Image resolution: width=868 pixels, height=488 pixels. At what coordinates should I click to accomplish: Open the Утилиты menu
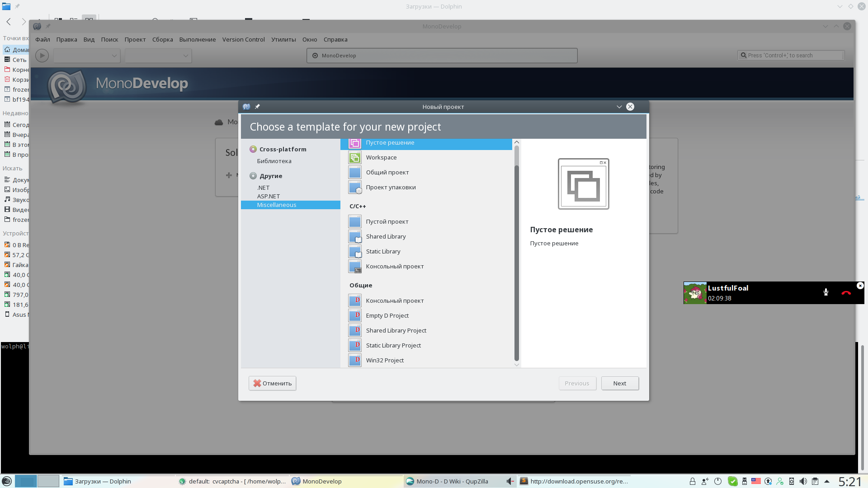(x=283, y=40)
